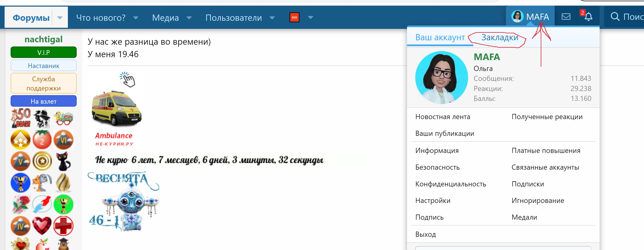Expand the Форумы dropdown arrow

click(x=59, y=17)
